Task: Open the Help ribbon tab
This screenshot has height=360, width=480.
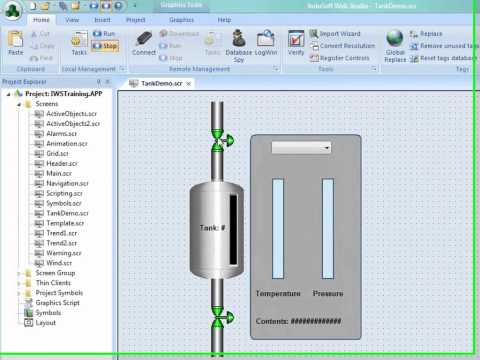Action: click(x=224, y=20)
